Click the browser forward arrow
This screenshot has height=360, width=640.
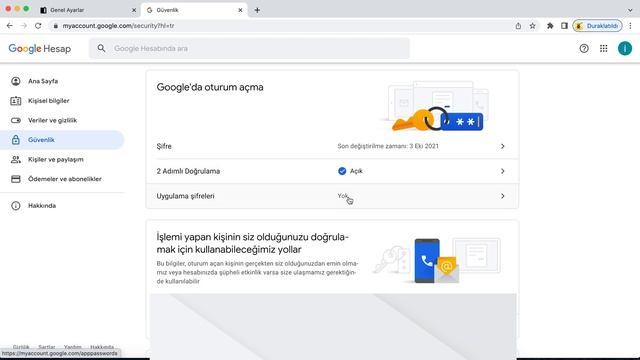pyautogui.click(x=24, y=26)
